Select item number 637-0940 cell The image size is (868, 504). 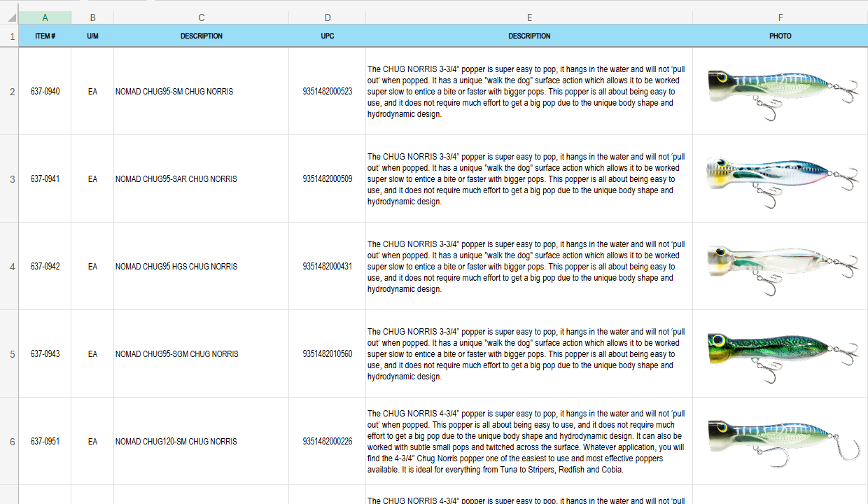click(x=45, y=91)
